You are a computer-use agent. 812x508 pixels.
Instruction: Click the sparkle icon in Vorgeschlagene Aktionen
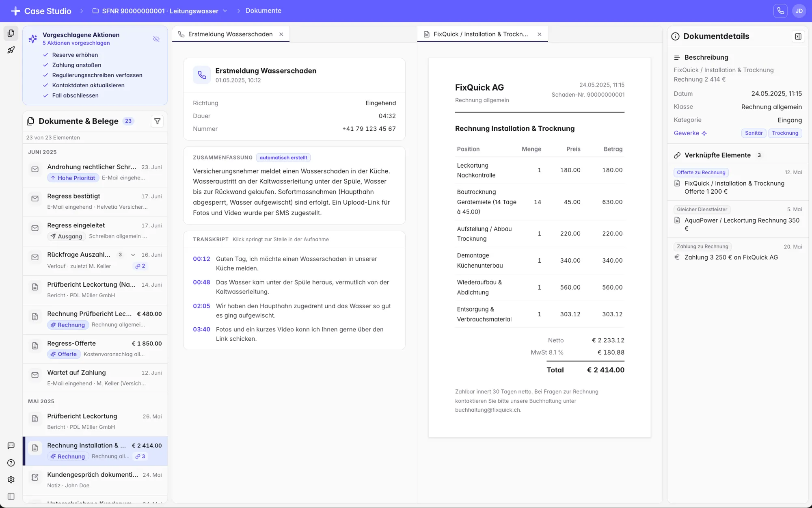click(x=33, y=39)
